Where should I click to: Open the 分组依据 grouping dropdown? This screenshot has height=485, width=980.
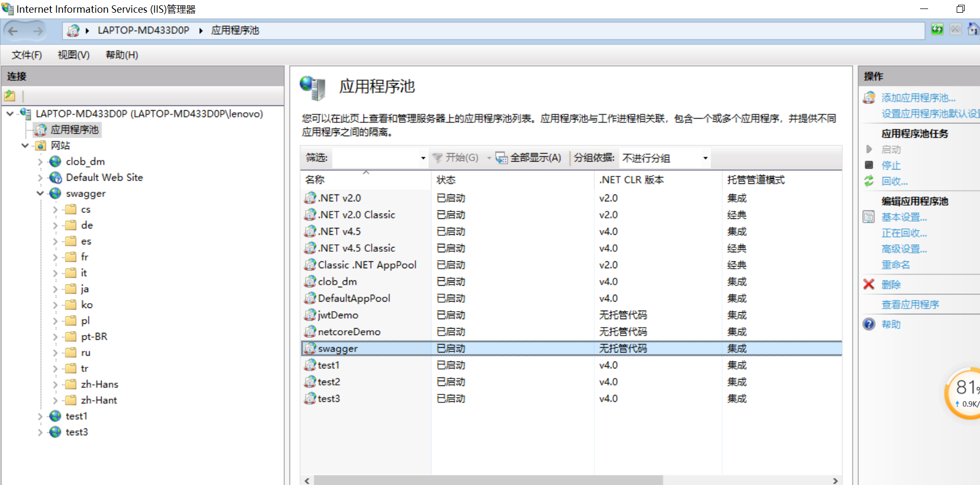[705, 158]
